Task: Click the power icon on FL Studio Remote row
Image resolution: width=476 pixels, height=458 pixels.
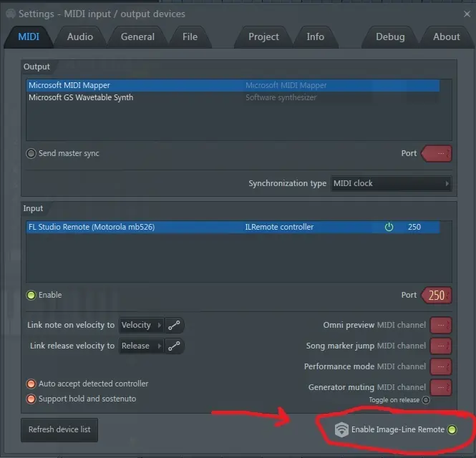Action: tap(389, 227)
